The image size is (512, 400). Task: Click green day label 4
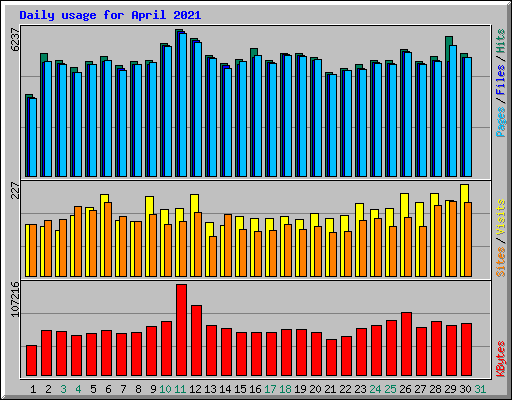78,389
